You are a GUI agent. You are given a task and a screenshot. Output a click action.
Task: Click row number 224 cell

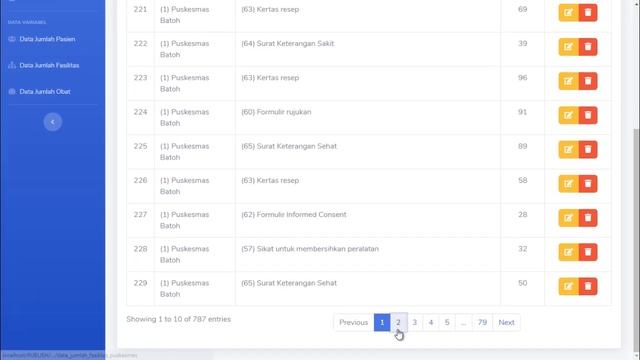coord(140,118)
